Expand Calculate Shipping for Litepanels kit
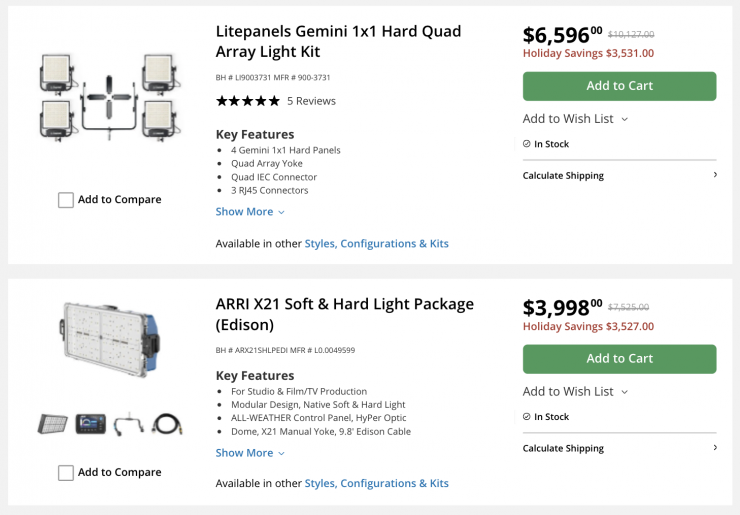Viewport: 740px width, 515px height. (x=619, y=176)
